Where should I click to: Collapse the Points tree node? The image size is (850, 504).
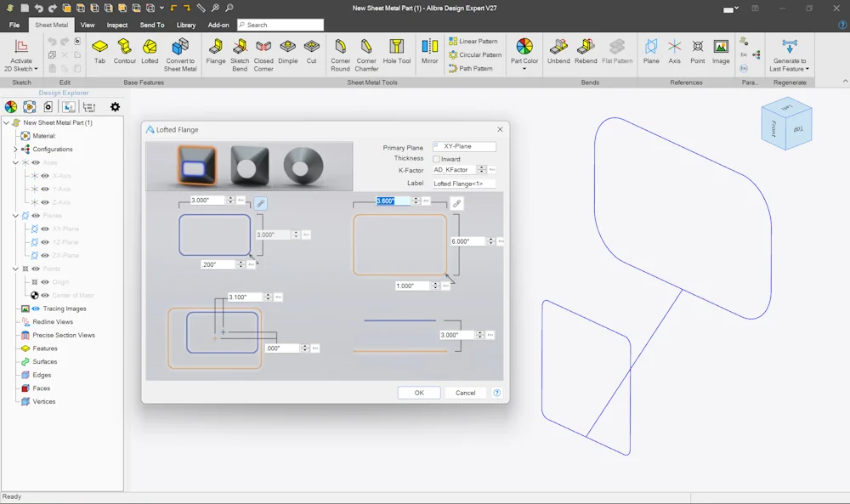tap(15, 269)
